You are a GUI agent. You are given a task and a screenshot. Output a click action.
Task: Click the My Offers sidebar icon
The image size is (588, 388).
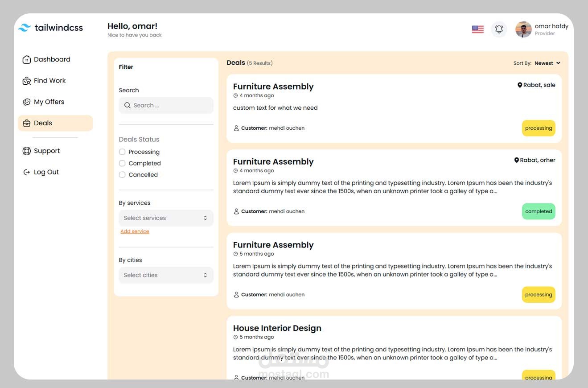(x=26, y=102)
